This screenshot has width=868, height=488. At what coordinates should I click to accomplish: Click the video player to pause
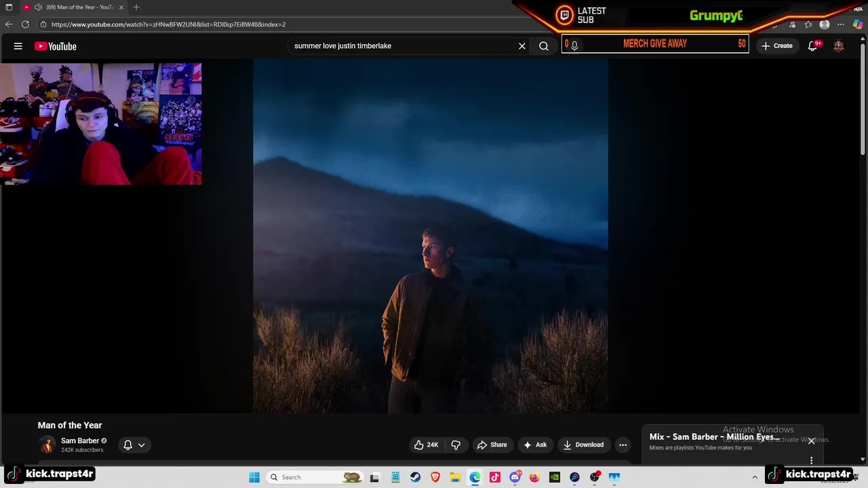(x=431, y=236)
